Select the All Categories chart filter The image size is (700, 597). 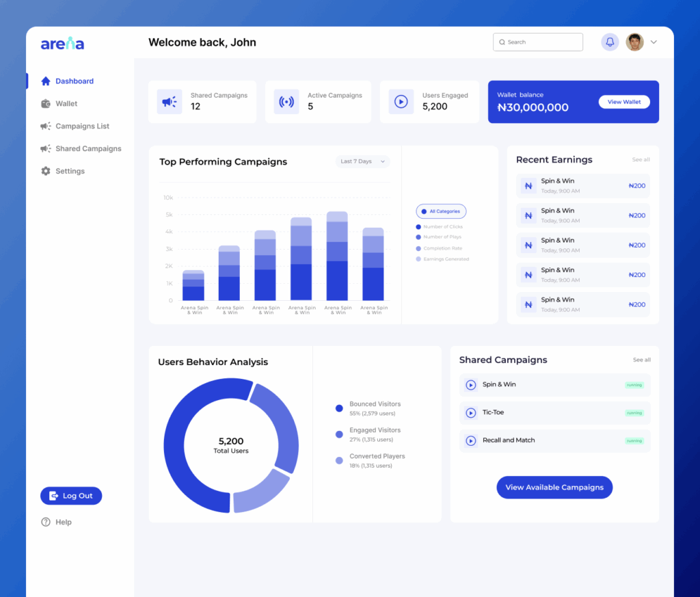441,211
